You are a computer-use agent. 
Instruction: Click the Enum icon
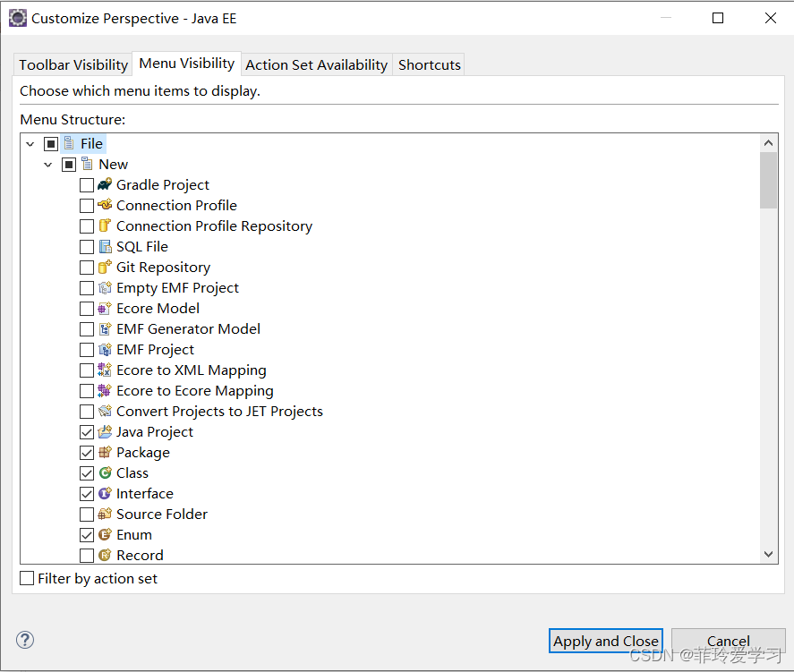click(105, 534)
